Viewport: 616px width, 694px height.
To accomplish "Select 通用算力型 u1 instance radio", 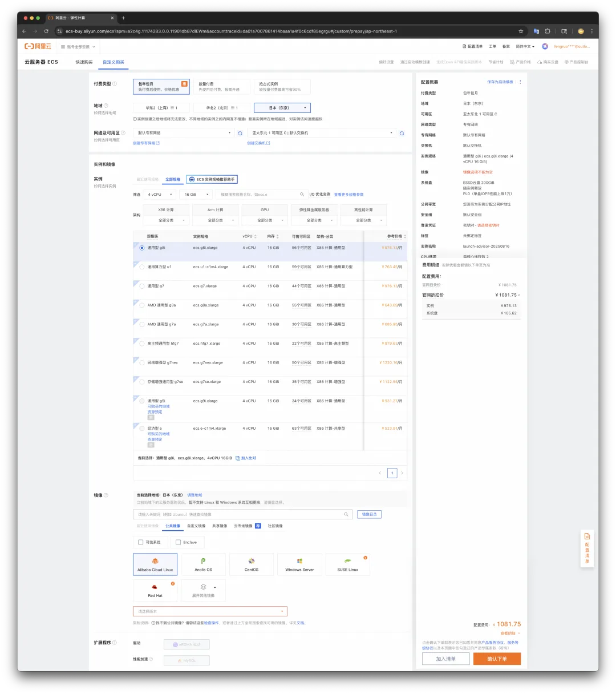I will (x=142, y=267).
